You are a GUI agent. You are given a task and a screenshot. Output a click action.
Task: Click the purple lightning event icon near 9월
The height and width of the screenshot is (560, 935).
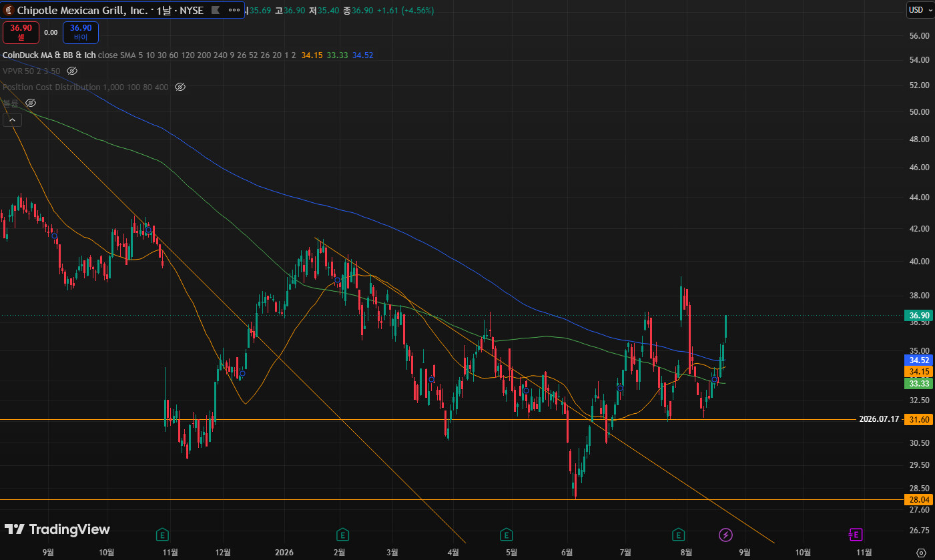(725, 534)
